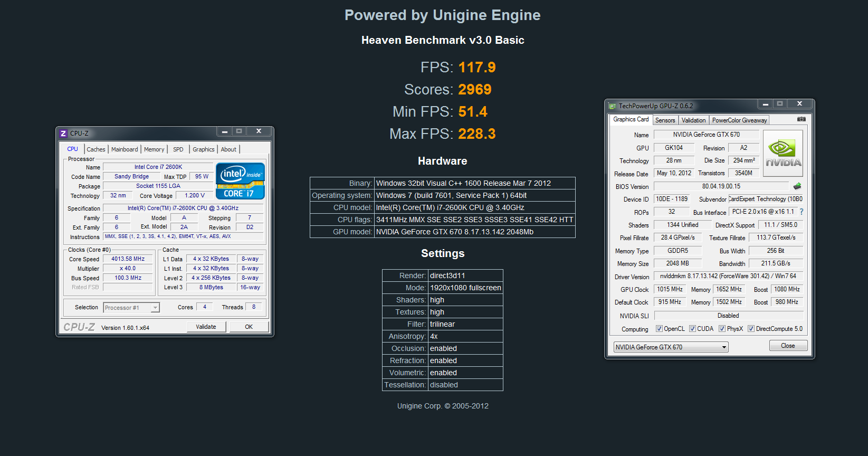This screenshot has width=868, height=456.
Task: Toggle the CUDA checkbox
Action: pyautogui.click(x=692, y=329)
